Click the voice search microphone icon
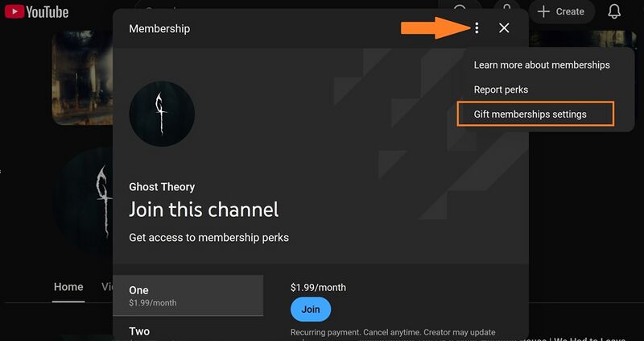The image size is (644, 341). pyautogui.click(x=507, y=9)
